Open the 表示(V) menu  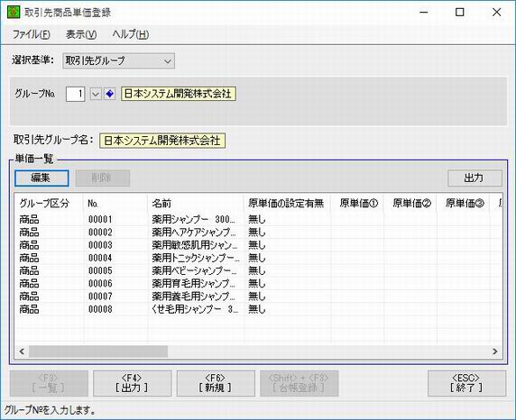(x=81, y=34)
